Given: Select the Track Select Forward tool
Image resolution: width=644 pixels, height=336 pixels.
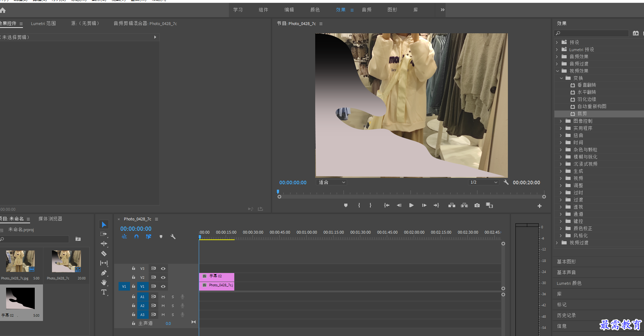Looking at the screenshot, I should click(104, 234).
